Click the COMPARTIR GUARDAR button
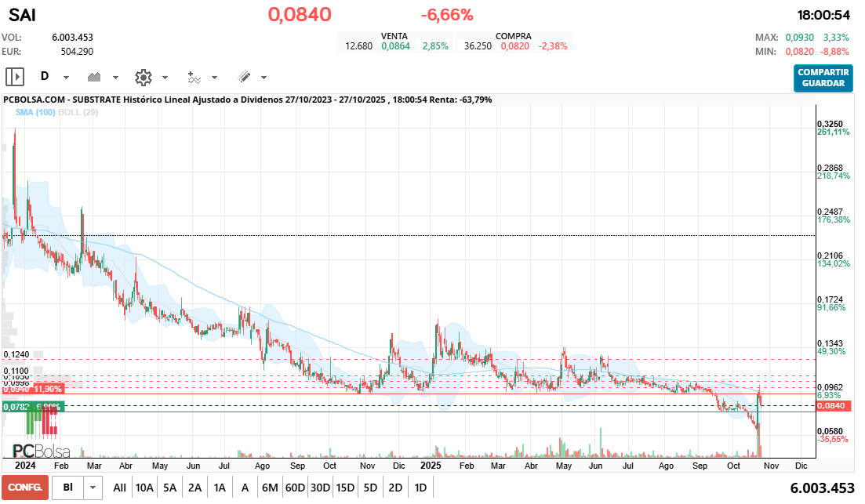 tap(822, 79)
